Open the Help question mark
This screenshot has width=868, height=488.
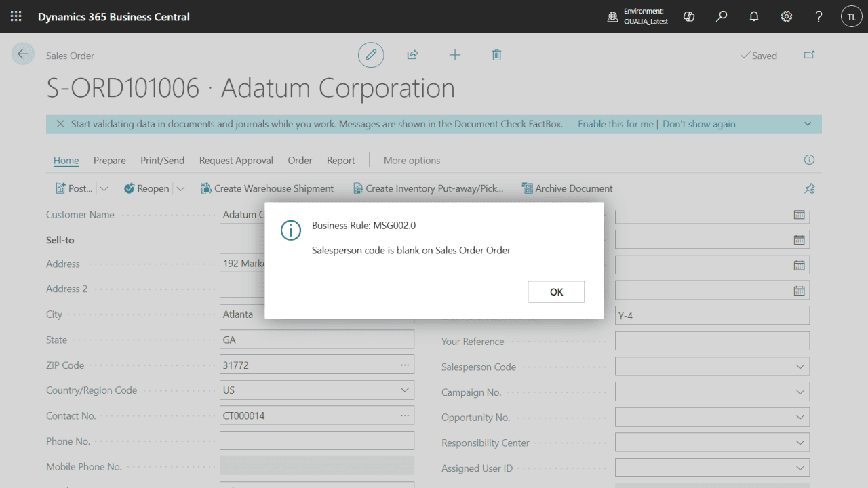point(819,16)
